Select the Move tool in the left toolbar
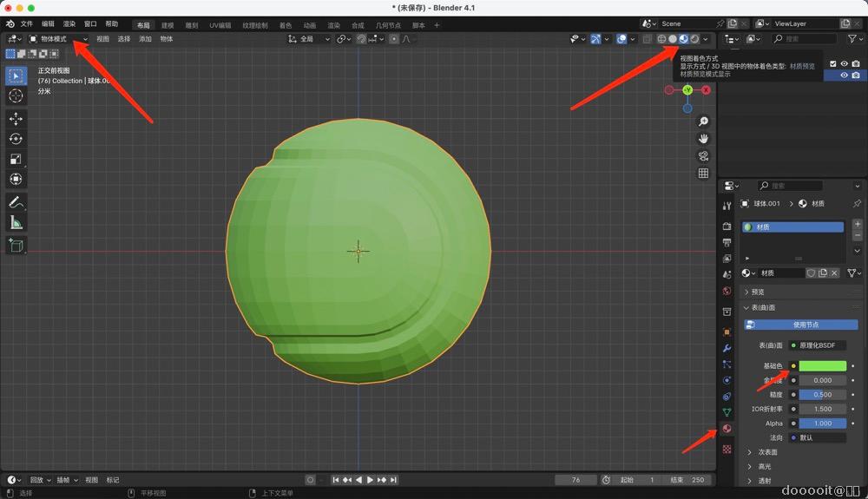Screen dimensions: 868x499 pos(16,118)
